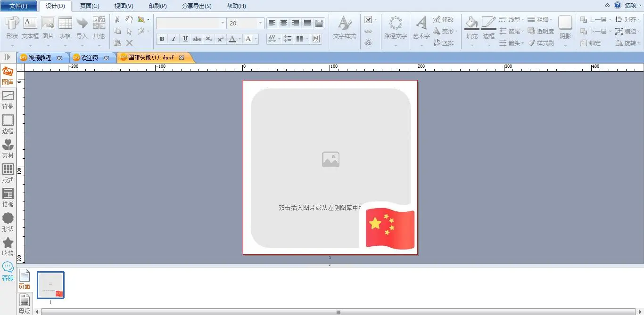Click the 收藏 favorites star icon
The height and width of the screenshot is (315, 644).
click(x=8, y=247)
